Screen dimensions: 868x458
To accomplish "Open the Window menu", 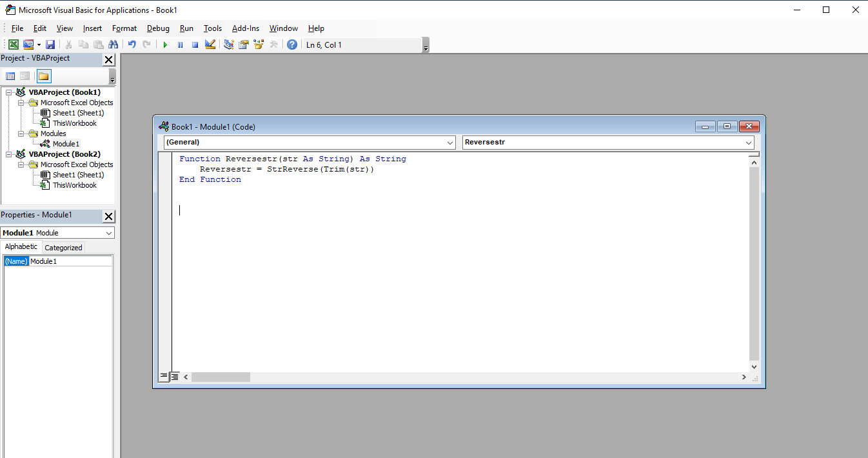I will pos(284,28).
